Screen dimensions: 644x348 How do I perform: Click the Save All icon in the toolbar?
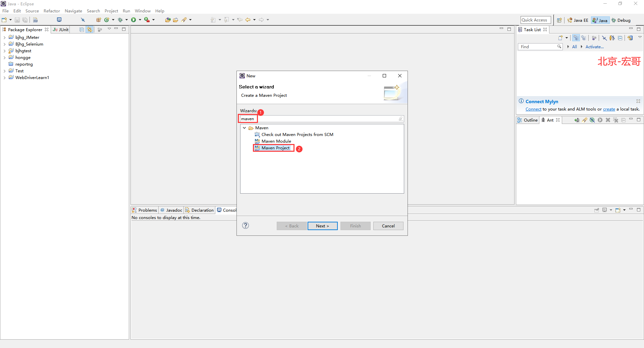point(25,20)
